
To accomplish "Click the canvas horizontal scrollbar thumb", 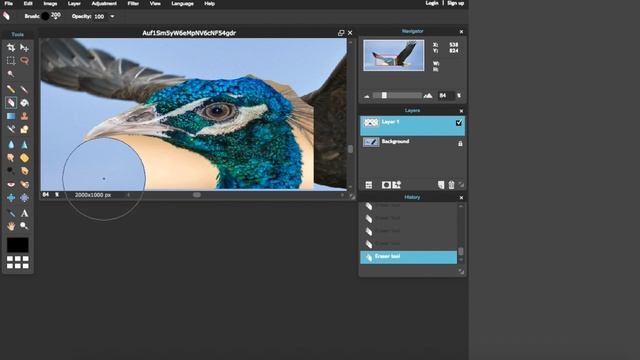I will point(197,195).
